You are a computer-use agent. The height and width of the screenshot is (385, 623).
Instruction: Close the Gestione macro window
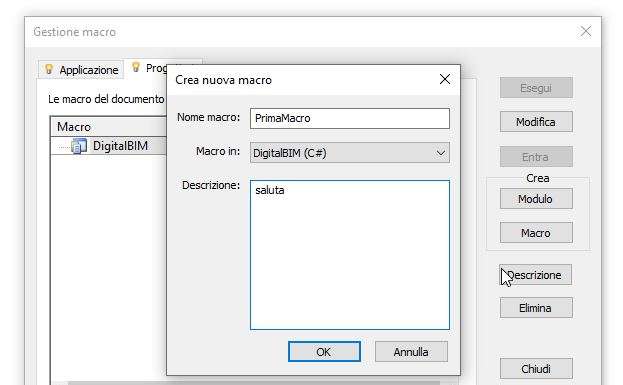point(586,31)
